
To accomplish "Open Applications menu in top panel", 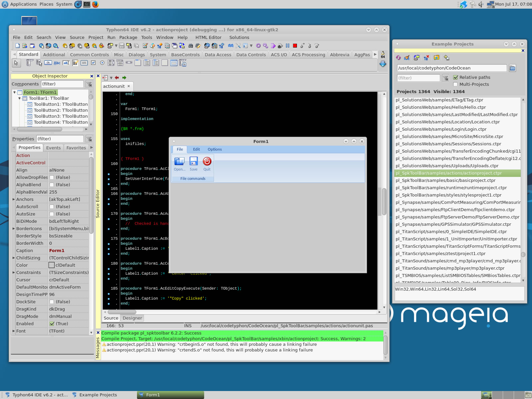I will (x=23, y=4).
